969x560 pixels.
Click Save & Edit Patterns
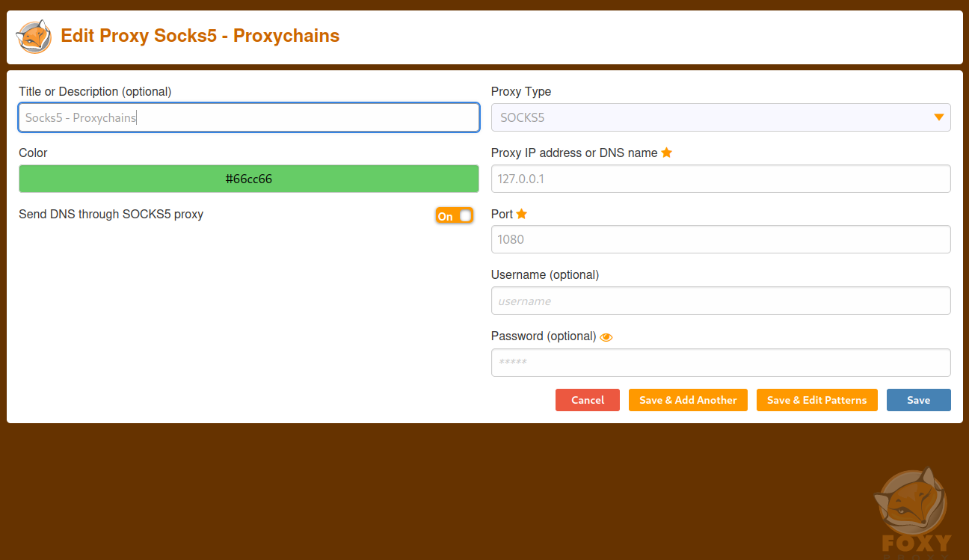coord(816,399)
